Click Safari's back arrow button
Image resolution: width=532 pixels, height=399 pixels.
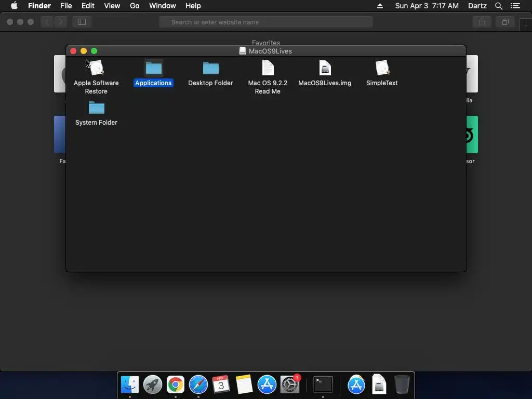(47, 22)
